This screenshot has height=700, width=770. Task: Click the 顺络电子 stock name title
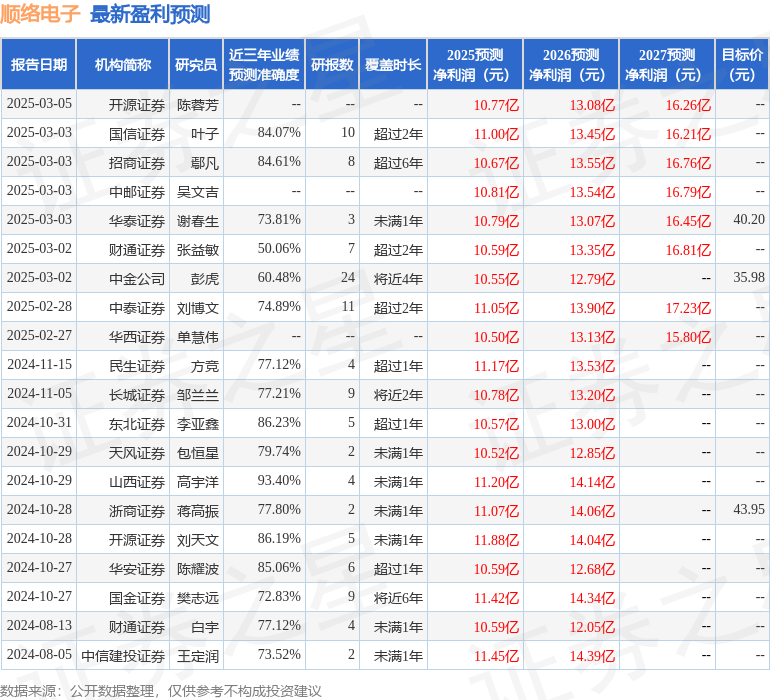(40, 14)
